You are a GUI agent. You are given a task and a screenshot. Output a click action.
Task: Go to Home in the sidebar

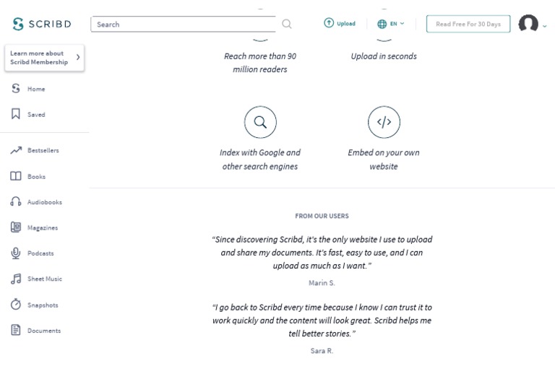35,89
